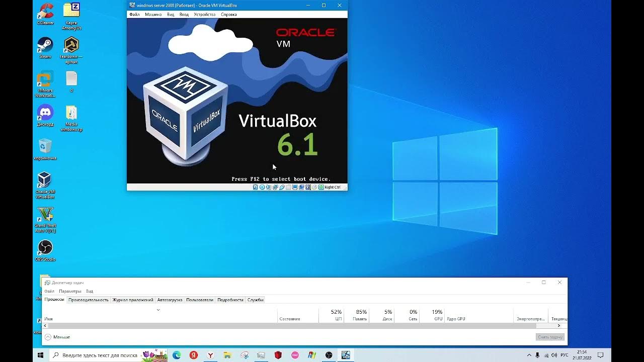The height and width of the screenshot is (362, 644).
Task: Click the taskbar search input field
Action: (96, 355)
